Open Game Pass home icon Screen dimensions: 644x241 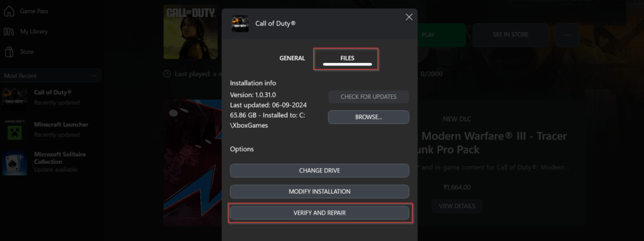coord(9,11)
